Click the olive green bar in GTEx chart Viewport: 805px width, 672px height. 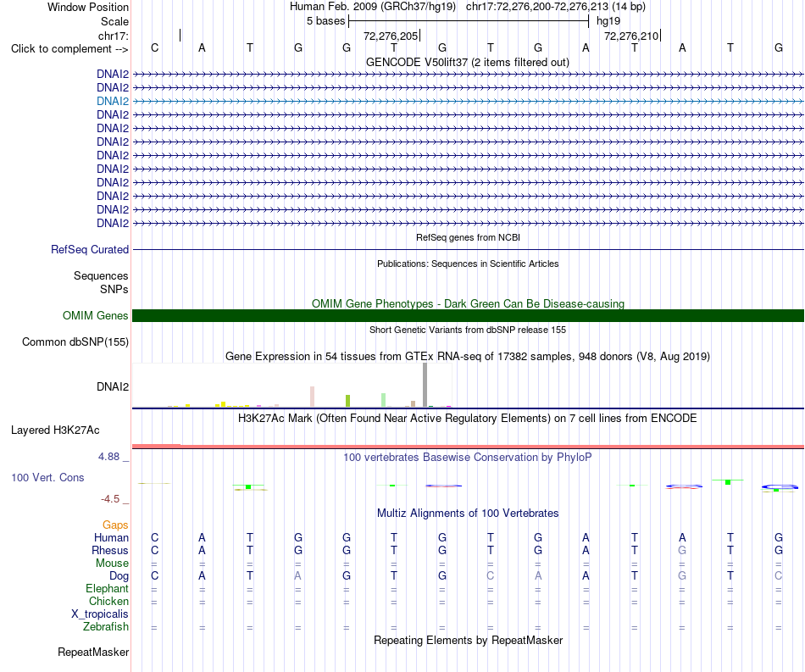coord(347,401)
